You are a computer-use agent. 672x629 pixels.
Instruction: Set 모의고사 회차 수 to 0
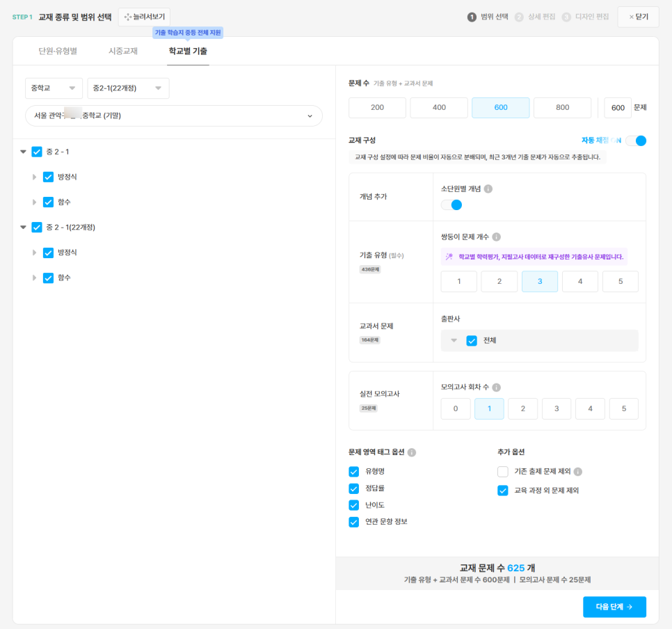click(456, 408)
